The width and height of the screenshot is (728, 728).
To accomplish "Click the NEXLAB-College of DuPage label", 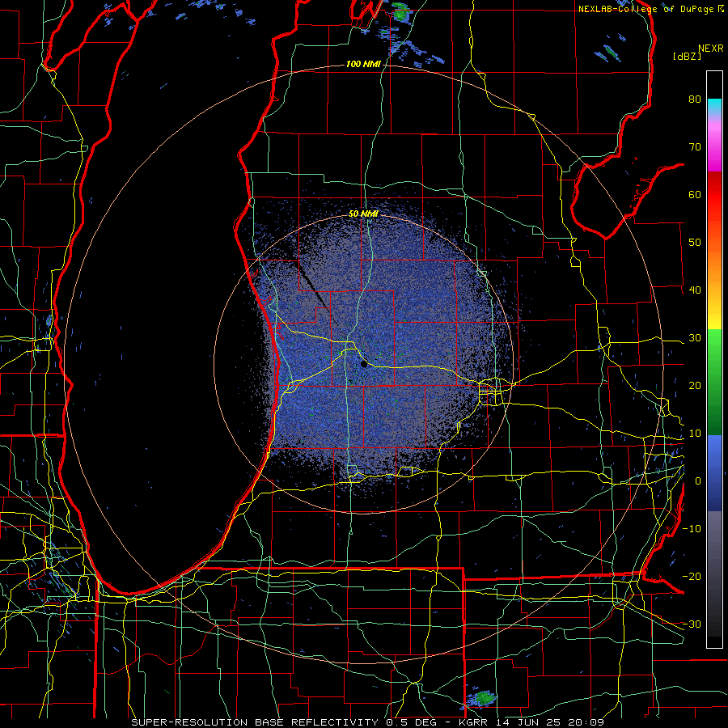I will pos(645,9).
